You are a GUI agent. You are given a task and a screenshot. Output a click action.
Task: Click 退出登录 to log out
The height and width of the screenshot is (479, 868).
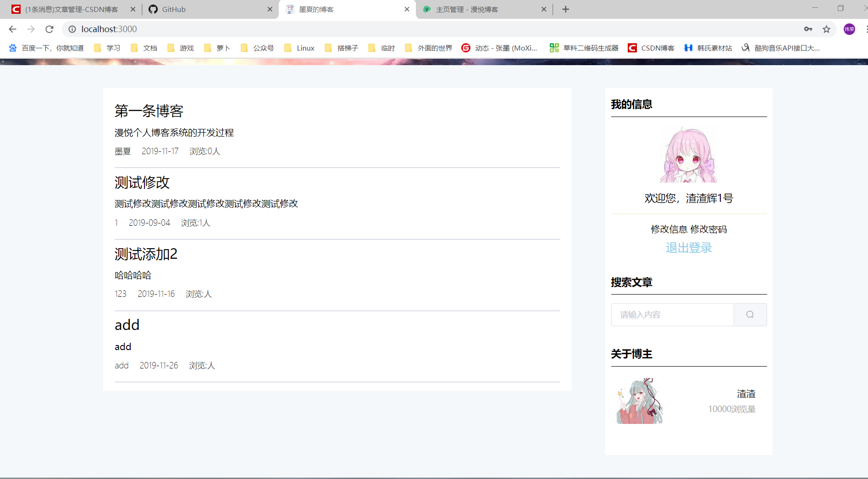pos(689,248)
